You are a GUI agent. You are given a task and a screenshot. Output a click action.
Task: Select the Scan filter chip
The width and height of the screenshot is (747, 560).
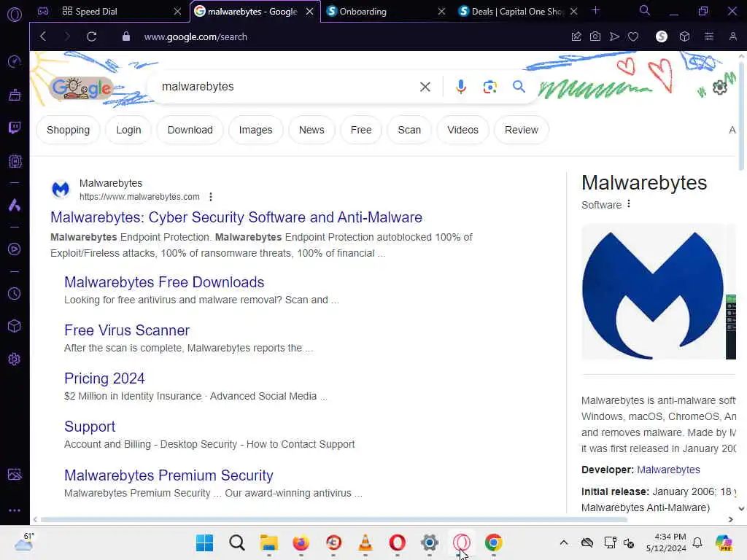pyautogui.click(x=409, y=130)
